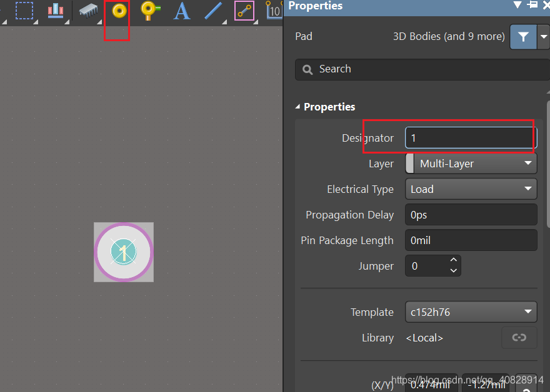This screenshot has height=392, width=550.
Task: Open the Template dropdown c152h76
Action: pos(471,311)
